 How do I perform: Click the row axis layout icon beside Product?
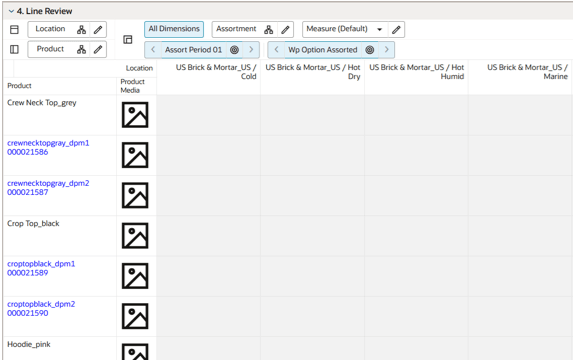click(x=14, y=49)
